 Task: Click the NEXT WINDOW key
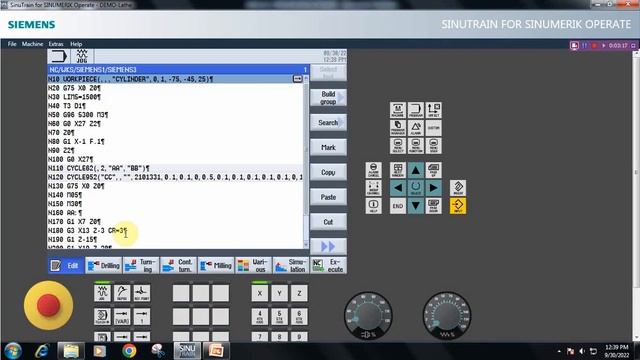tap(398, 170)
